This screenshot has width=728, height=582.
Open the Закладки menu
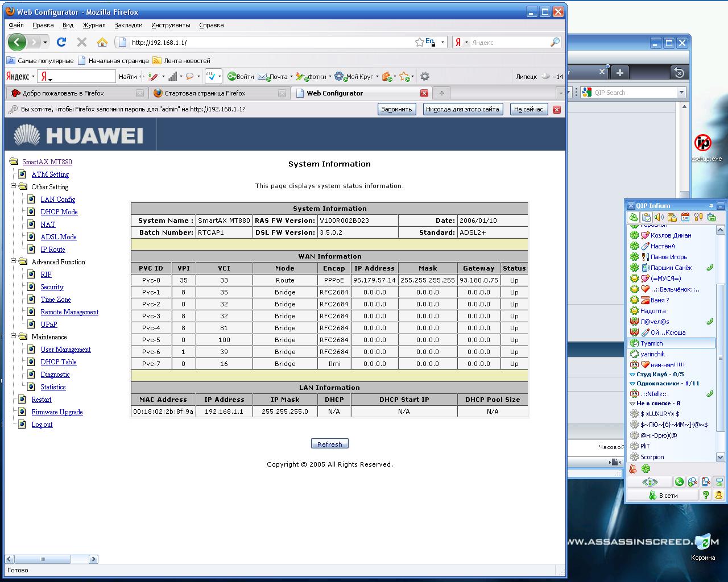coord(128,25)
